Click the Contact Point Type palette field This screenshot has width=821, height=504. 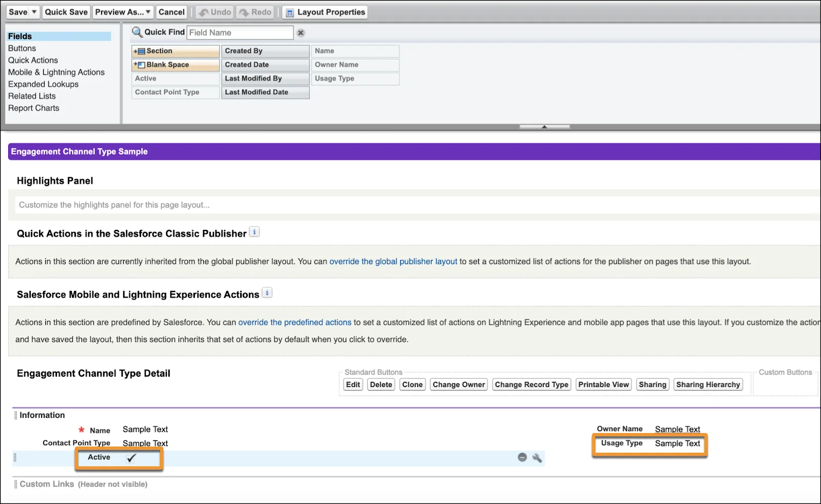175,92
